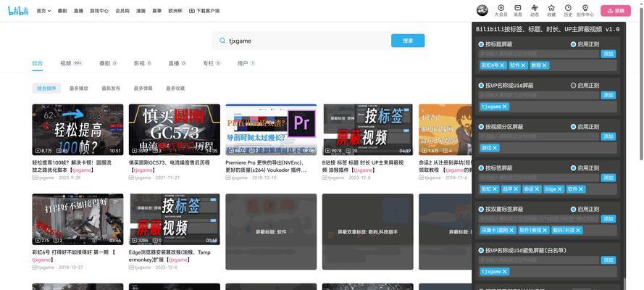
Task: Click 添加 in the whitelist section
Action: (609, 260)
